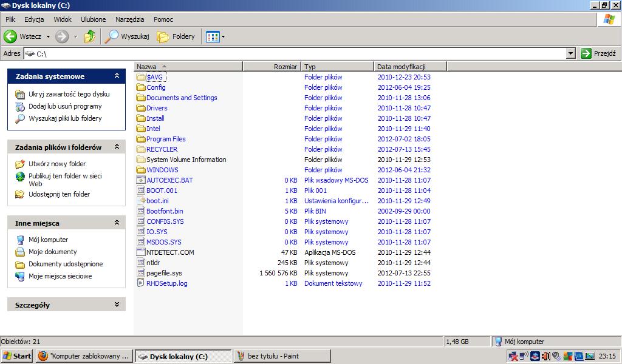Viewport: 622px width, 364px height.
Task: Select the Install folder icon
Action: click(x=141, y=118)
